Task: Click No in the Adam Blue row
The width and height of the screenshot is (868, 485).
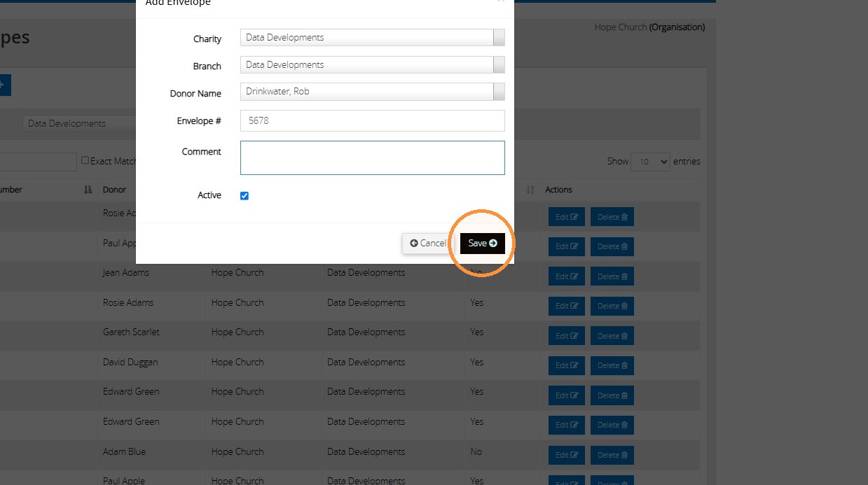Action: (476, 451)
